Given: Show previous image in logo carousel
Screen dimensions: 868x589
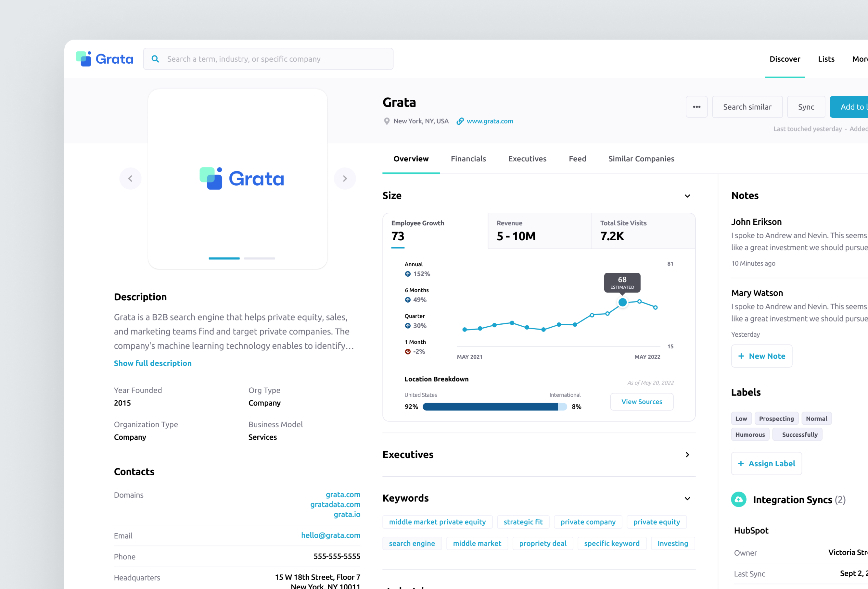Looking at the screenshot, I should point(130,178).
